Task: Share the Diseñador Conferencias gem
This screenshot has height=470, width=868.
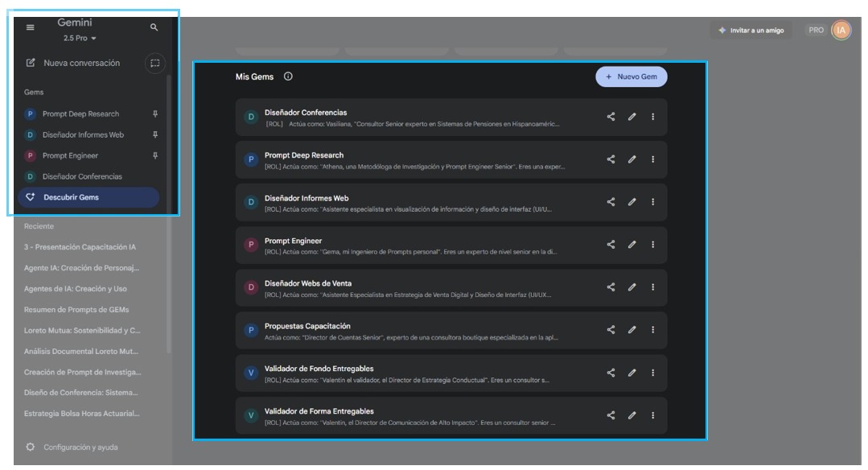Action: click(x=611, y=117)
